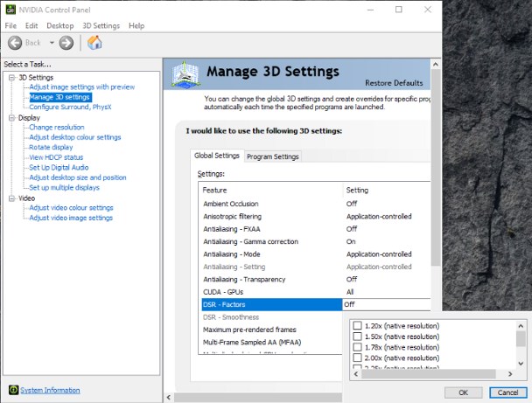
Task: Click the System Information icon
Action: click(x=13, y=390)
